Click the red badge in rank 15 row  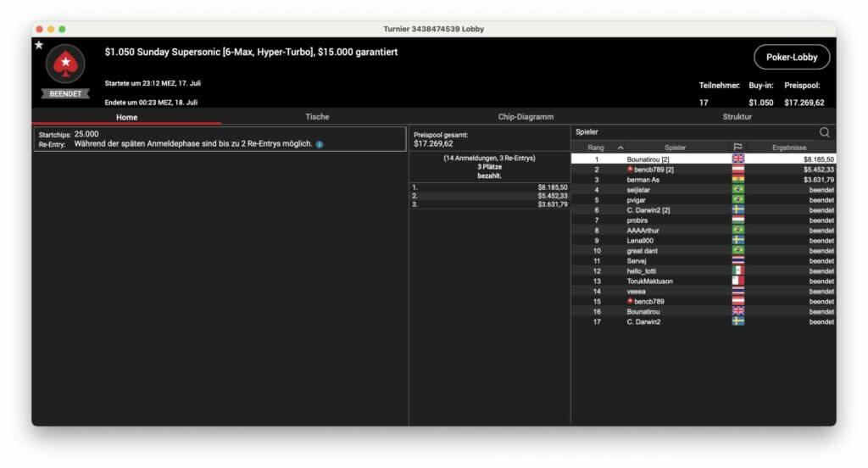click(630, 301)
